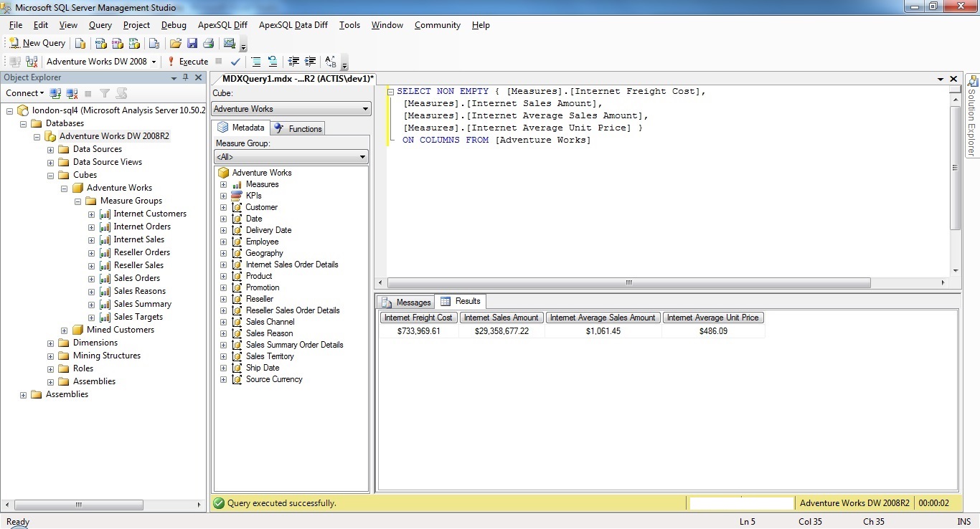The height and width of the screenshot is (529, 980).
Task: Collapse the Cubes folder node
Action: click(51, 176)
